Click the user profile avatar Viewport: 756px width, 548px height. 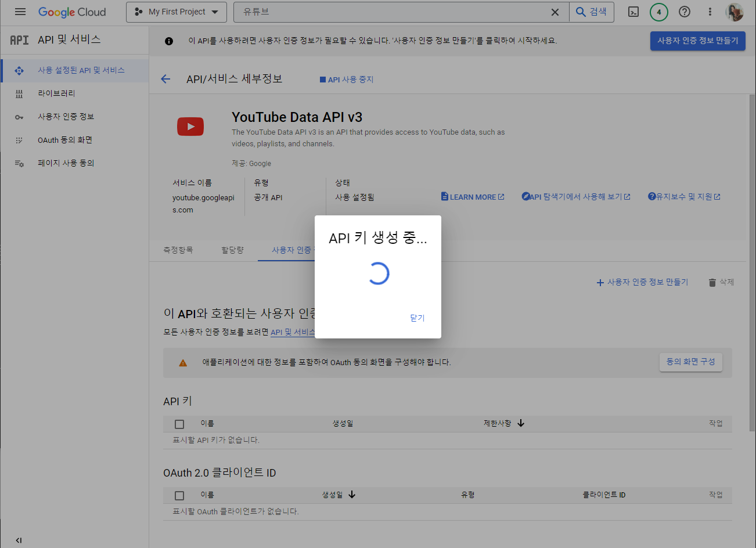point(735,12)
